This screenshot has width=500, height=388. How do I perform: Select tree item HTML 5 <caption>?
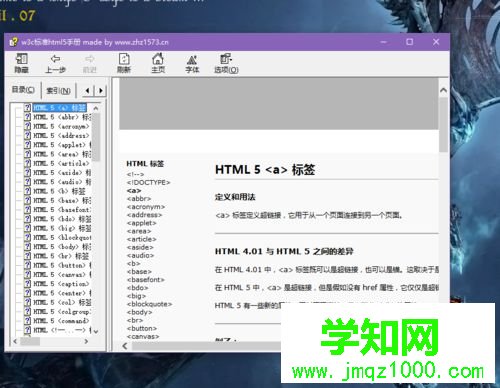click(x=61, y=284)
